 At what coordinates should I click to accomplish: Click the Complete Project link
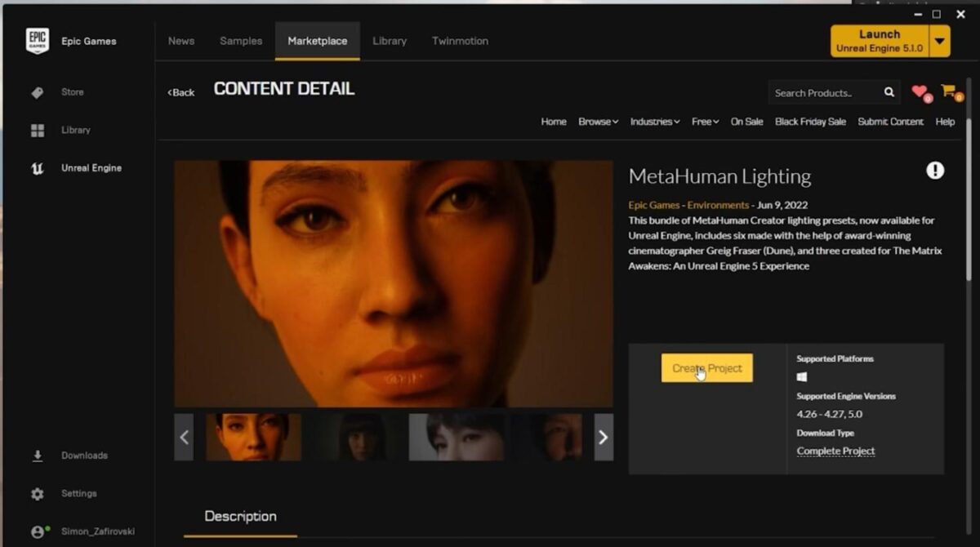tap(835, 451)
